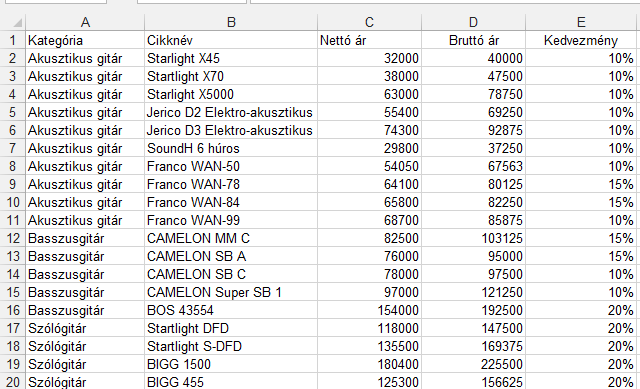Viewport: 640px width, 389px height.
Task: Select column C header
Action: pyautogui.click(x=369, y=22)
